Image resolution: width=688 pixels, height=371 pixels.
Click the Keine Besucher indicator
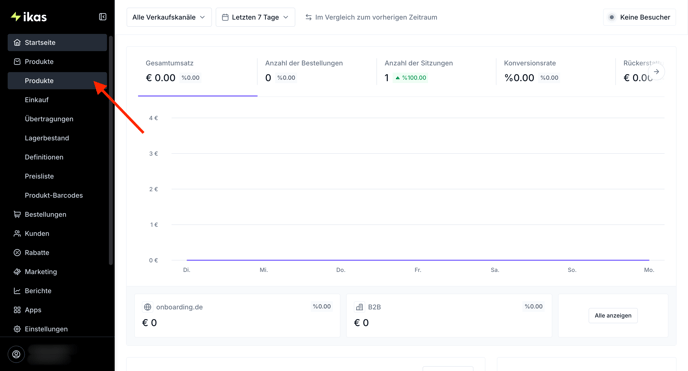point(640,17)
